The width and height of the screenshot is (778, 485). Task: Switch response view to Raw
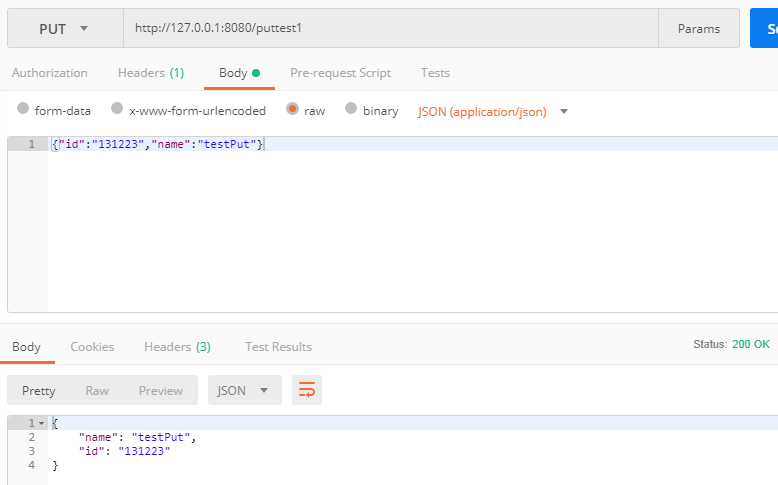click(x=97, y=391)
